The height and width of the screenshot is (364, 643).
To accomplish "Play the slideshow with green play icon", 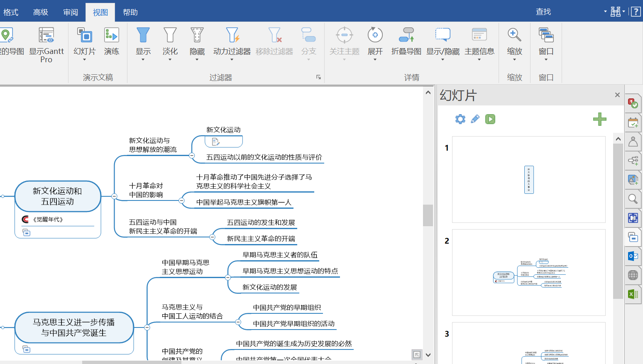I will tap(490, 119).
